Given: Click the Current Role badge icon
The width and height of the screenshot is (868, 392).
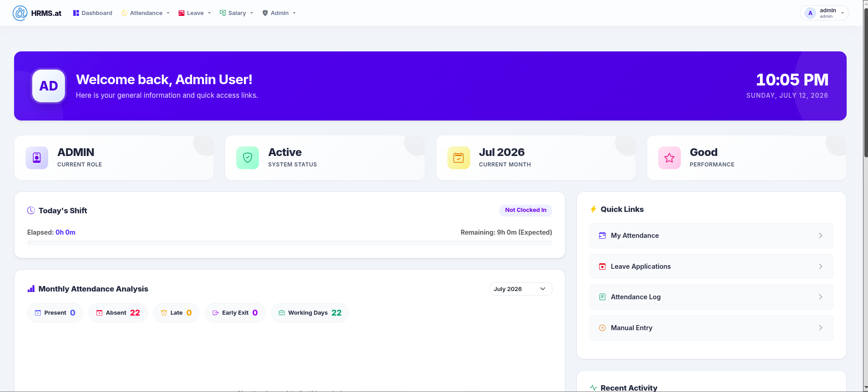Looking at the screenshot, I should coord(37,158).
